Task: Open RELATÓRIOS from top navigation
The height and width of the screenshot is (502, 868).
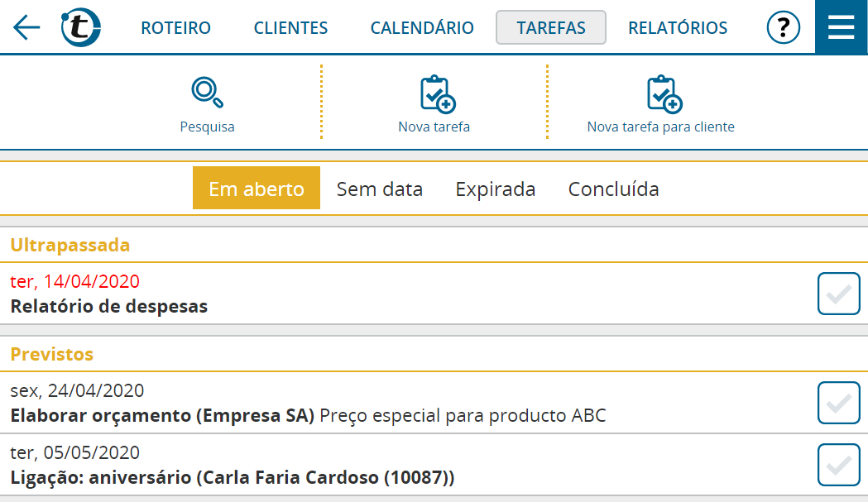Action: (x=678, y=27)
